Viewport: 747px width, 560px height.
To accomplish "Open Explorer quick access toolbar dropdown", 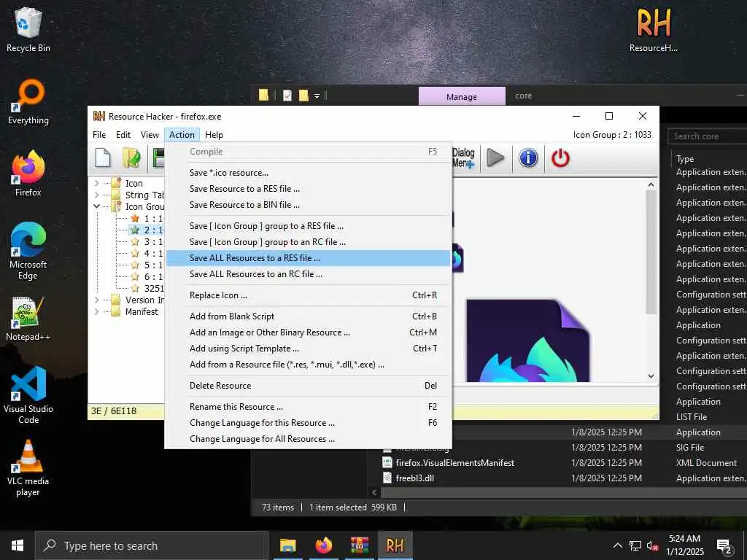I will click(x=317, y=96).
